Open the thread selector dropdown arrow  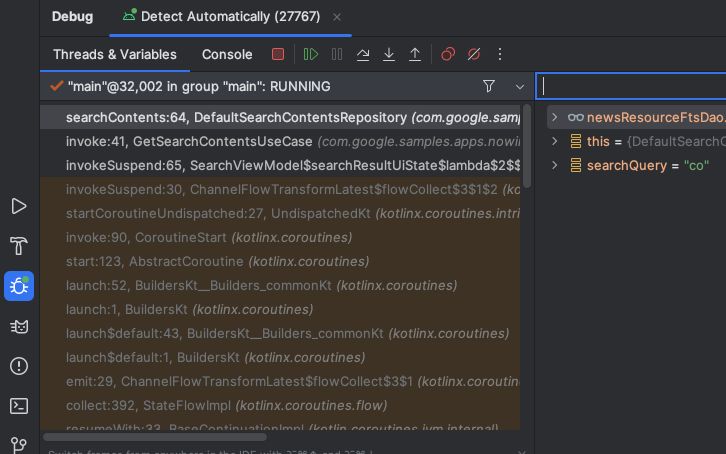[x=520, y=87]
